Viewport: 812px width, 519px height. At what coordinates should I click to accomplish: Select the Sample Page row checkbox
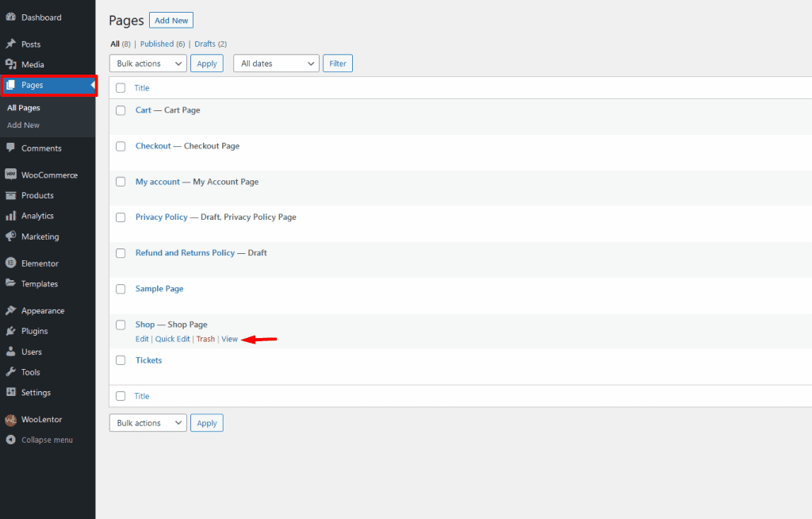pos(121,289)
